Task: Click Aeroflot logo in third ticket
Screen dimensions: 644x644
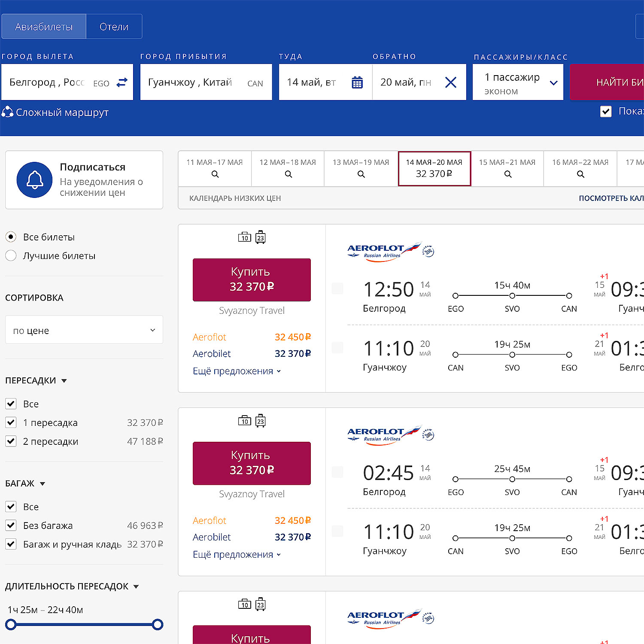Action: pos(391,618)
